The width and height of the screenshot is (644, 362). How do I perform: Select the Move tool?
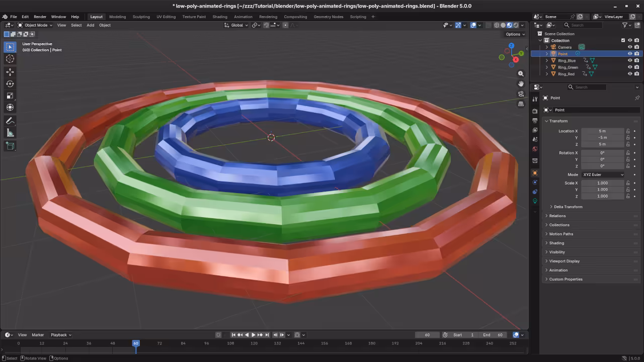10,72
